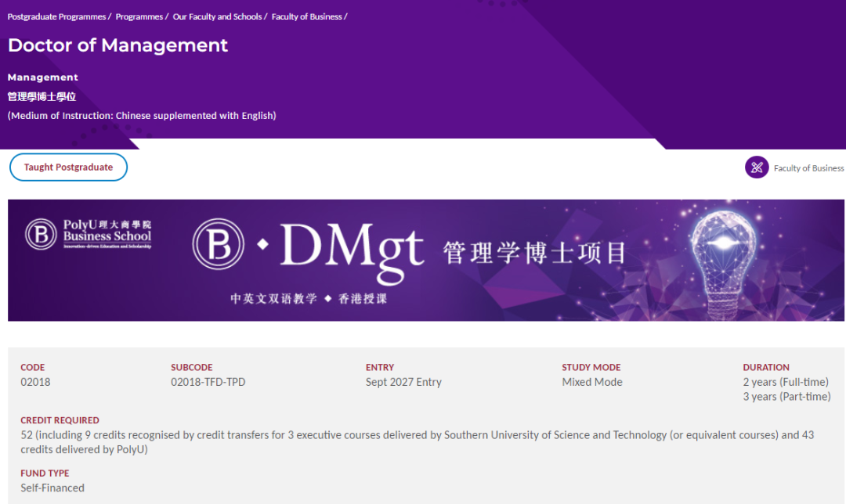Click the Faculty of Business round icon

tap(757, 167)
